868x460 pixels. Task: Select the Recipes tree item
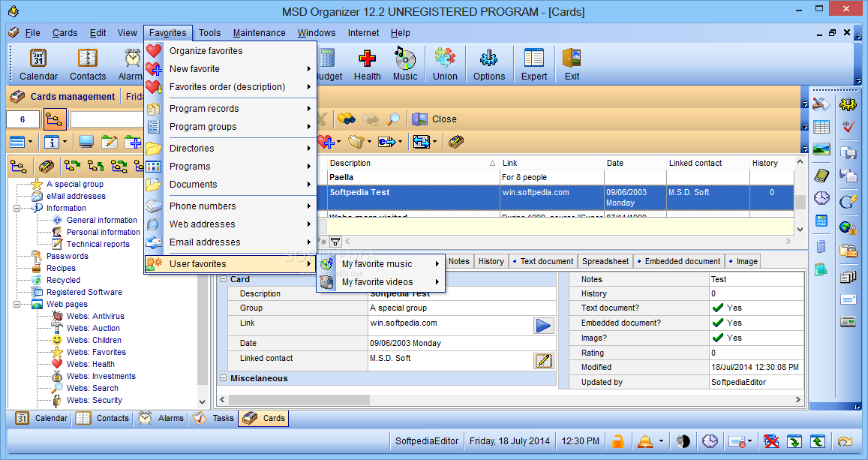61,268
